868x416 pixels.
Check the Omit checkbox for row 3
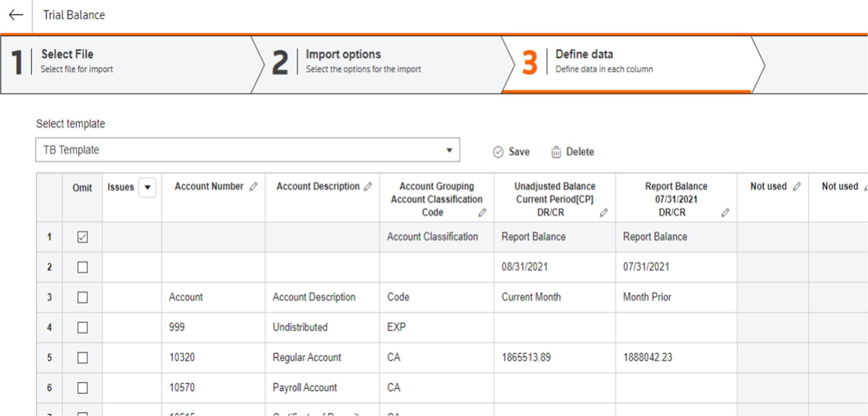tap(82, 297)
